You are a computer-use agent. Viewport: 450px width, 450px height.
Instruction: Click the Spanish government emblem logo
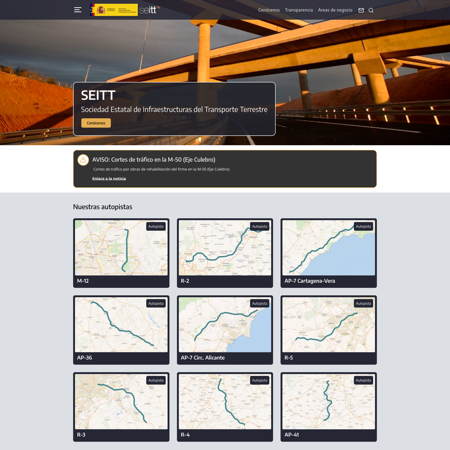(x=114, y=10)
